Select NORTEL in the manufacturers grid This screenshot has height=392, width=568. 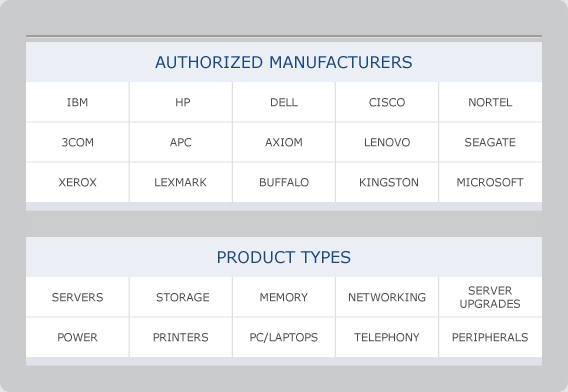490,102
